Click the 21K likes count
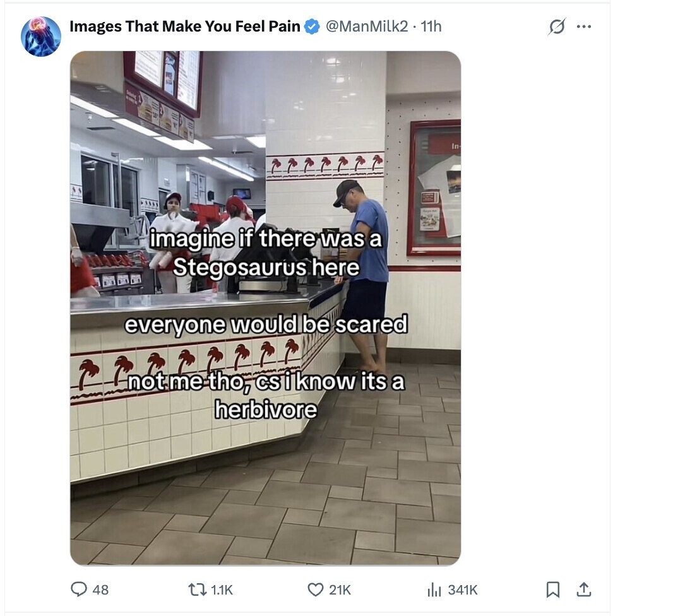This screenshot has width=673, height=616. pyautogui.click(x=340, y=589)
